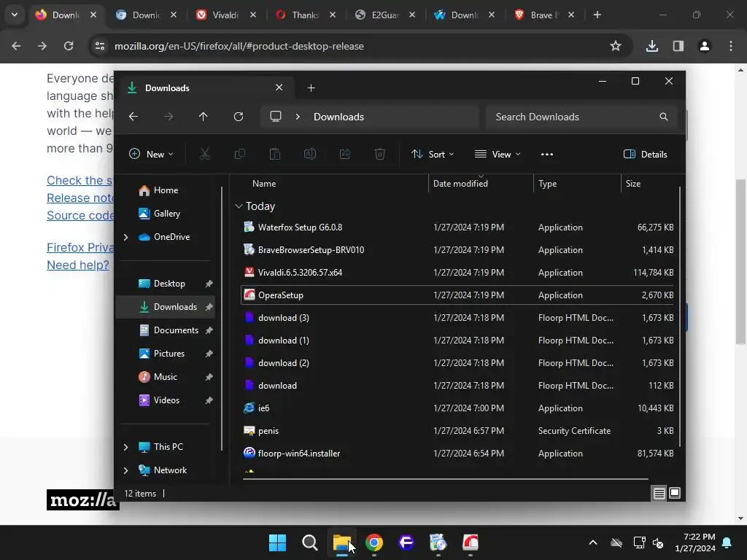Open Gallery in the navigation pane

pos(166,214)
